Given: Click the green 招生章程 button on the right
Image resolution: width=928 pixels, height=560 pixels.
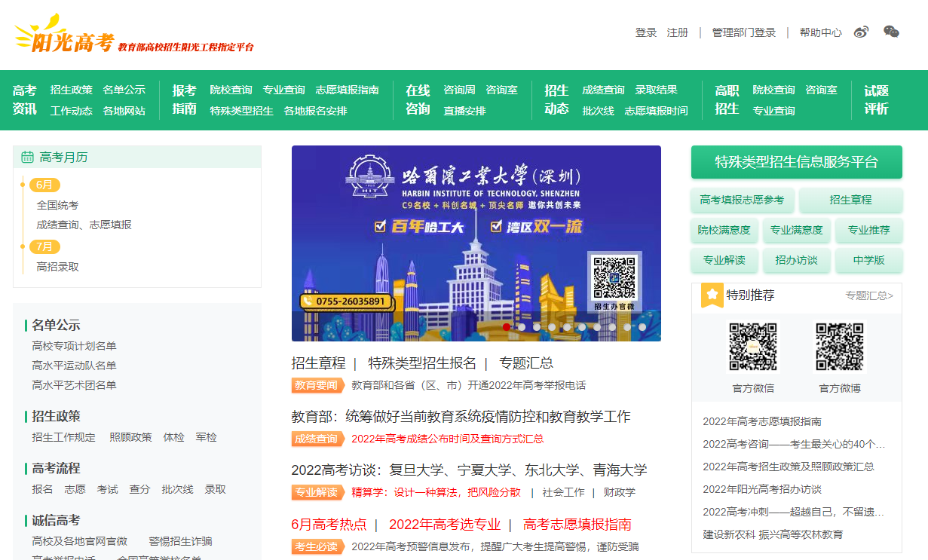Looking at the screenshot, I should tap(851, 200).
